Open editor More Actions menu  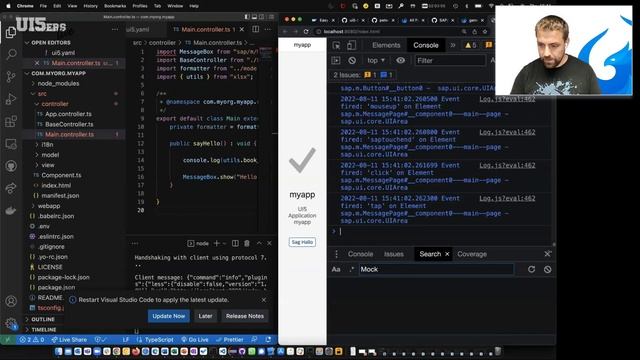pyautogui.click(x=268, y=29)
